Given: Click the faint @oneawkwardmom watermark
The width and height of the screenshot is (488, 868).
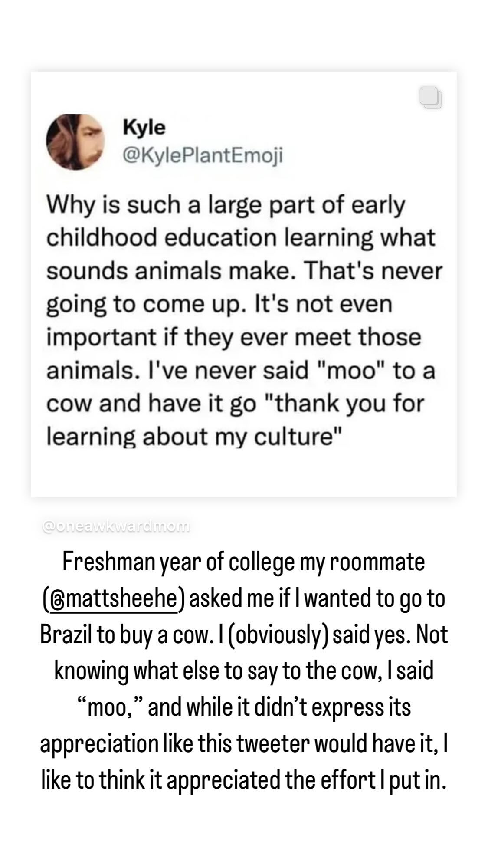Looking at the screenshot, I should tap(116, 526).
